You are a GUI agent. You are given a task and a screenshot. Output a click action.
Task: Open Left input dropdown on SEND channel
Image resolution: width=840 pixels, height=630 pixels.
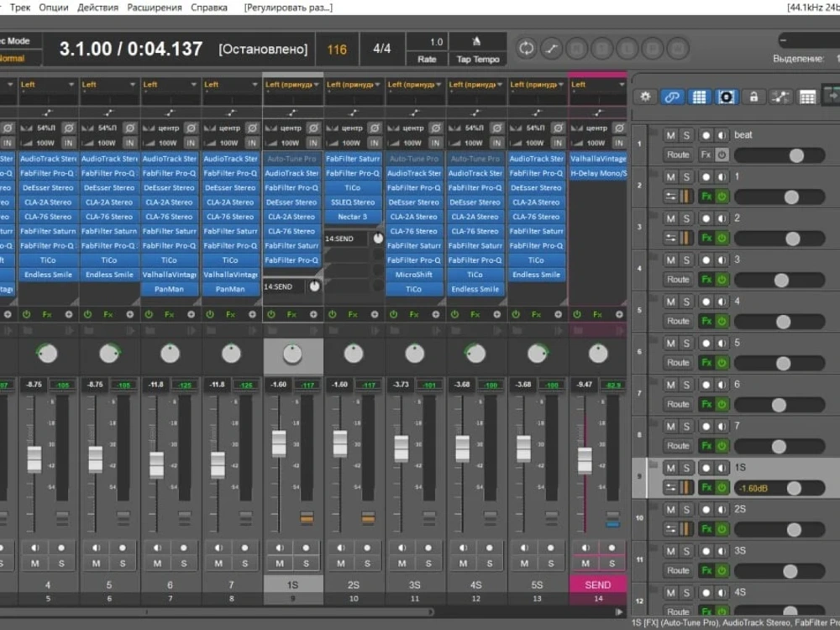click(598, 85)
